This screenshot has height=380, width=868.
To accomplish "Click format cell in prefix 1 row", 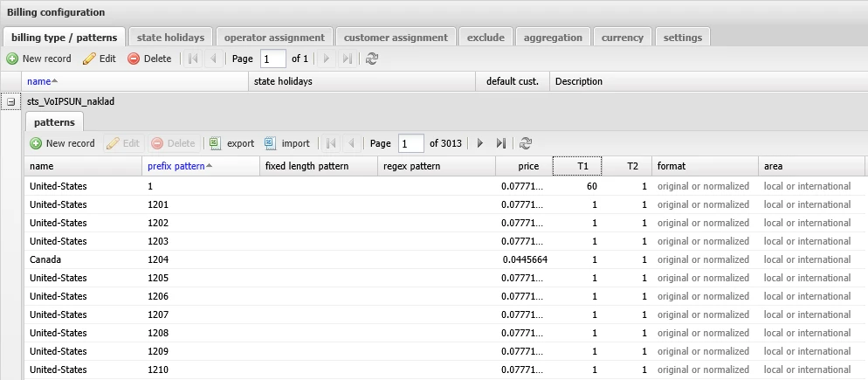I will click(x=705, y=187).
